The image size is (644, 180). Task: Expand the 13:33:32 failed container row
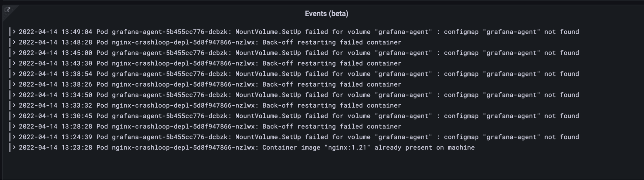(14, 105)
